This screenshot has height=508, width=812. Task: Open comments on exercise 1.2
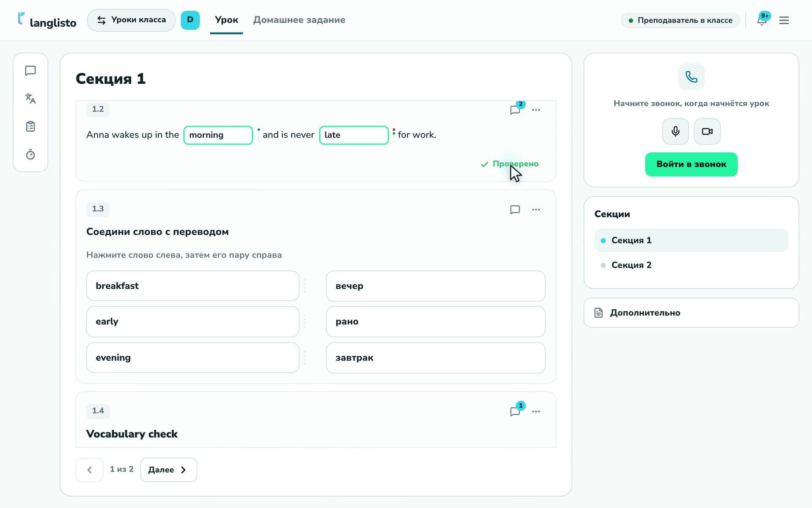[515, 110]
